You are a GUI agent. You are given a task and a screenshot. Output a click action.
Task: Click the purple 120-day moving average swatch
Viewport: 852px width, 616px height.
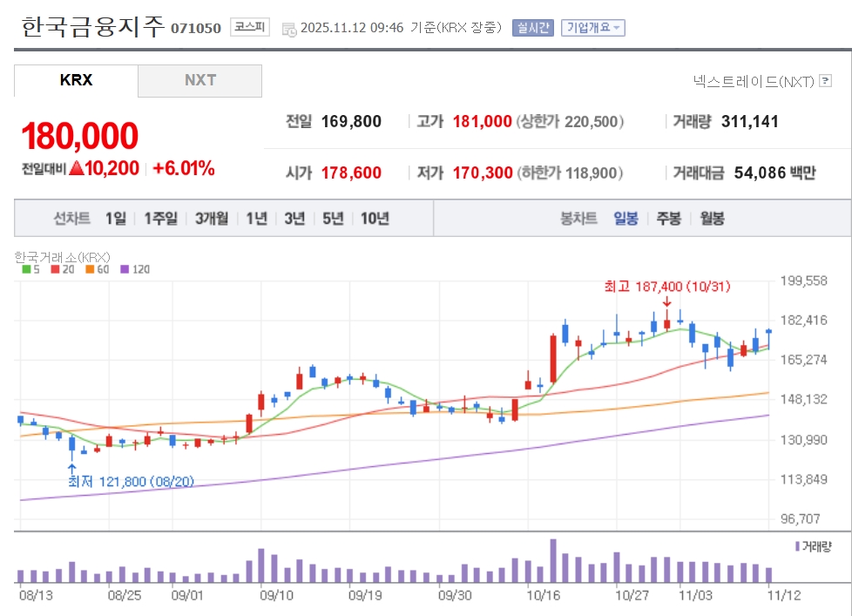click(x=125, y=269)
